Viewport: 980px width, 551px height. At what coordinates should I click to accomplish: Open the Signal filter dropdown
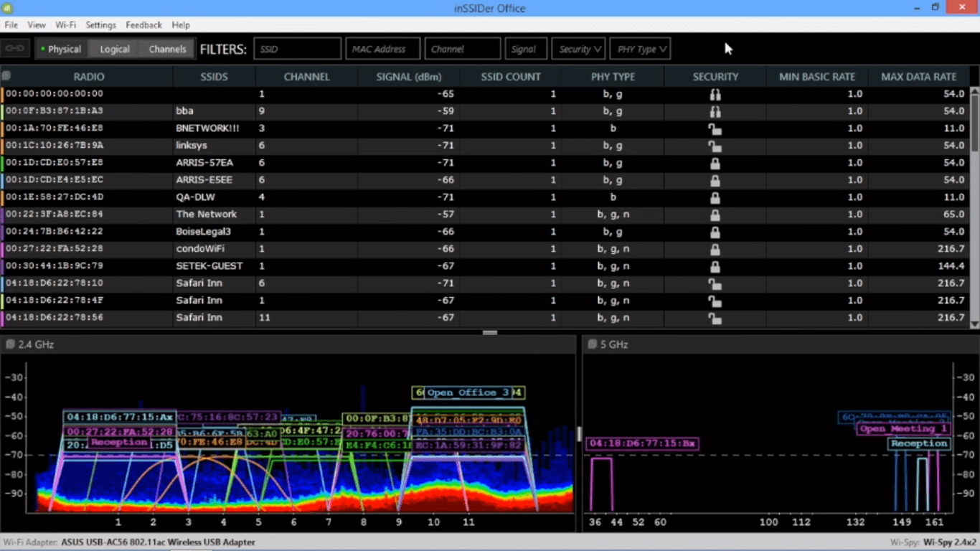(526, 48)
